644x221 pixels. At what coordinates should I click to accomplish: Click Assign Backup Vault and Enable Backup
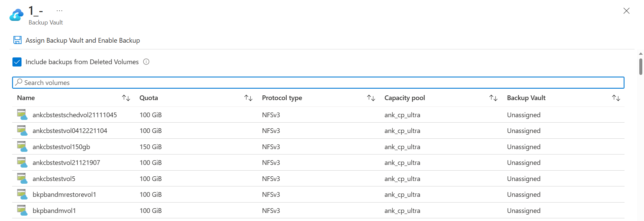click(83, 40)
